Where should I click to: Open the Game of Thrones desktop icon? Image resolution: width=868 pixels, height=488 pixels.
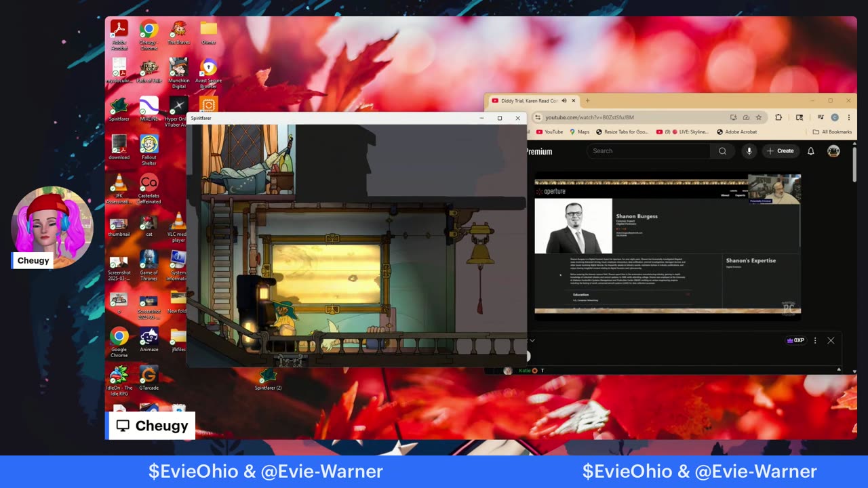tap(149, 266)
